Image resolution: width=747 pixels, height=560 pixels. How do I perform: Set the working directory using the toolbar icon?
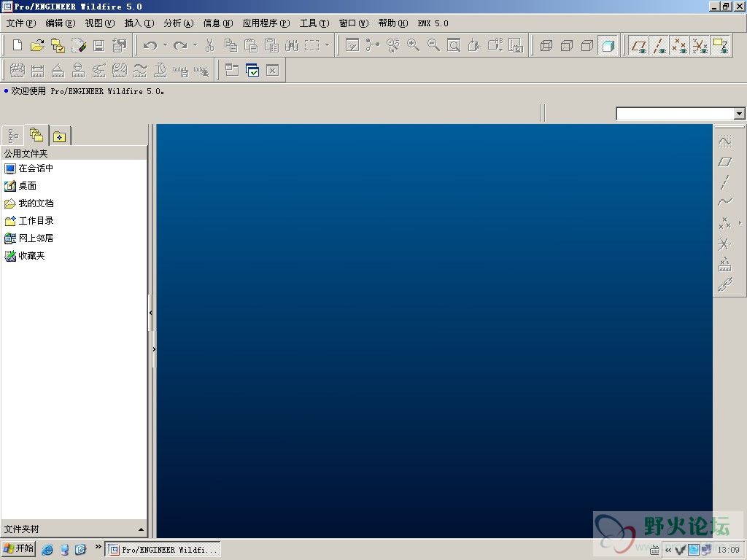point(58,45)
